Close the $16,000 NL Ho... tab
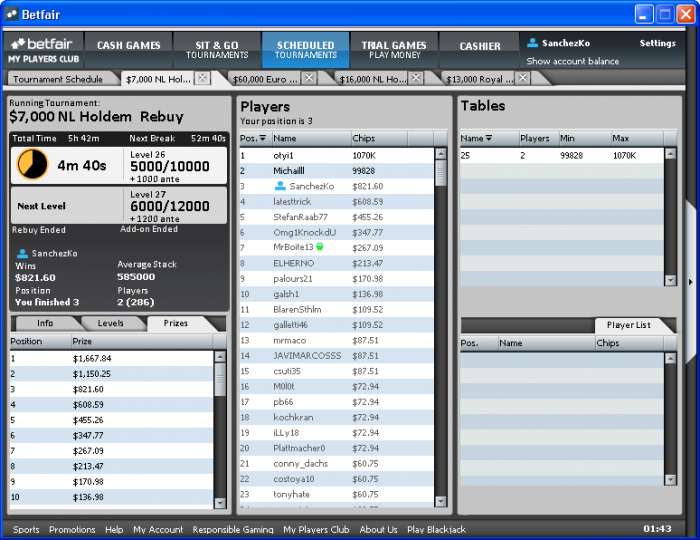700x540 pixels. pos(416,78)
